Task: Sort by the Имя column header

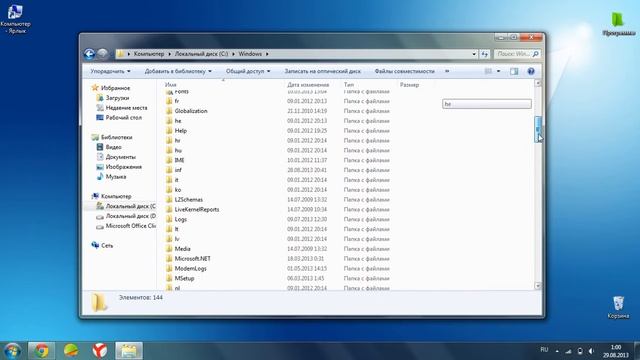Action: click(x=171, y=85)
